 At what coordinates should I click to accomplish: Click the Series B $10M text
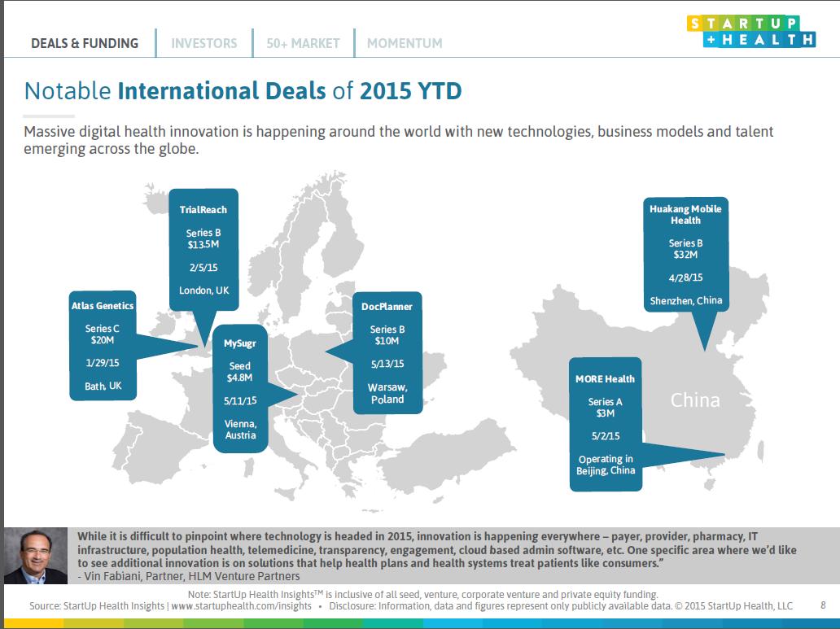[x=387, y=335]
